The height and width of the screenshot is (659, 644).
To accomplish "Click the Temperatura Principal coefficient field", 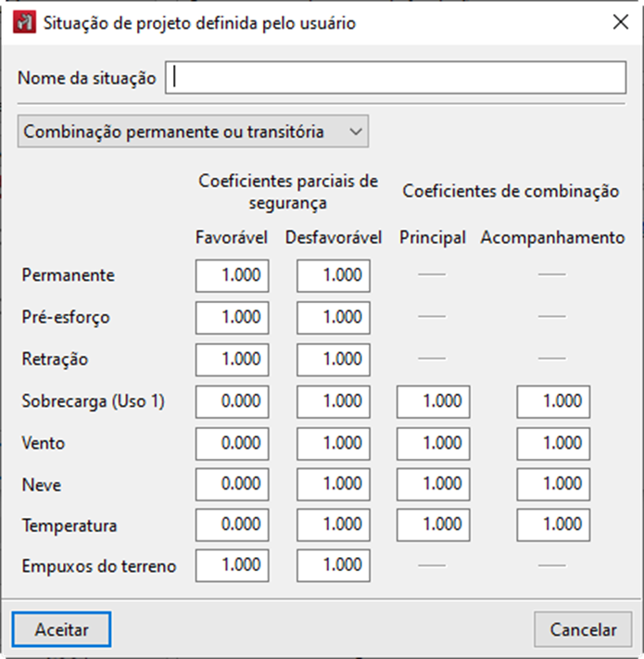I will coord(433,525).
